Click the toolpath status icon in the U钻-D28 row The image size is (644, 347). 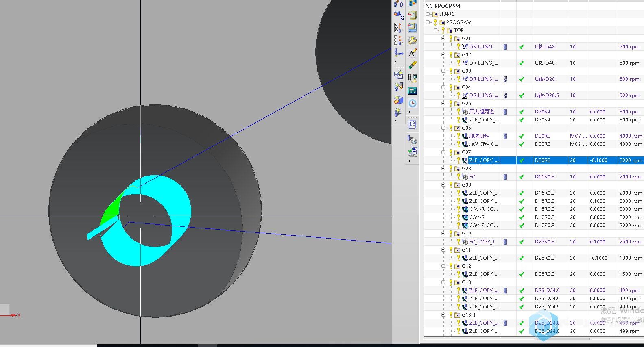click(505, 79)
